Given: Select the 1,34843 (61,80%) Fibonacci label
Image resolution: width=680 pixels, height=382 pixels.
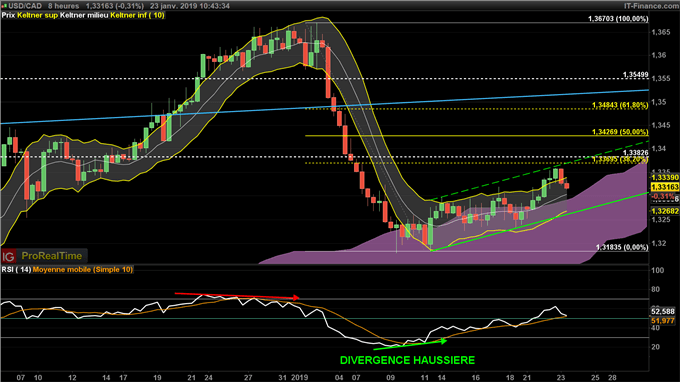Looking at the screenshot, I should click(620, 105).
